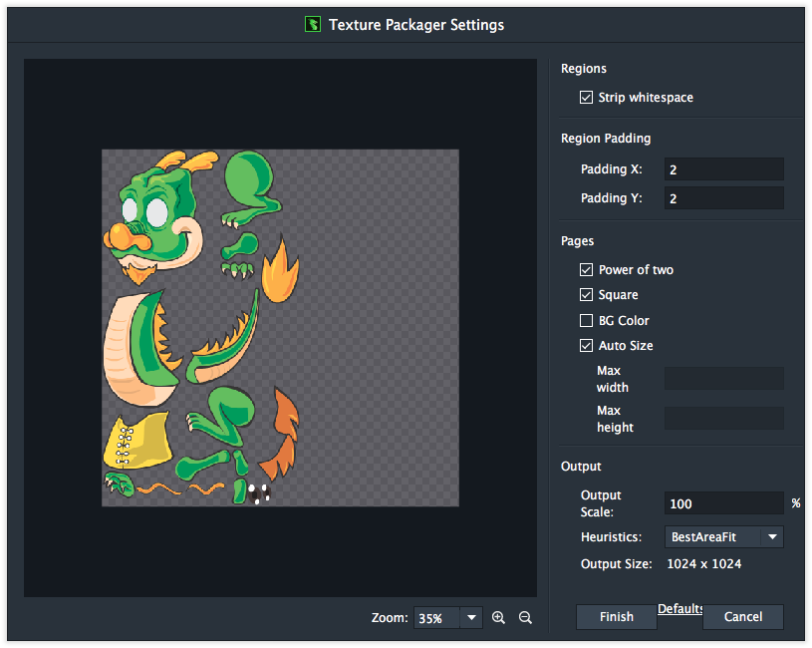Click the dragon texture atlas preview
This screenshot has height=648, width=812.
[280, 327]
